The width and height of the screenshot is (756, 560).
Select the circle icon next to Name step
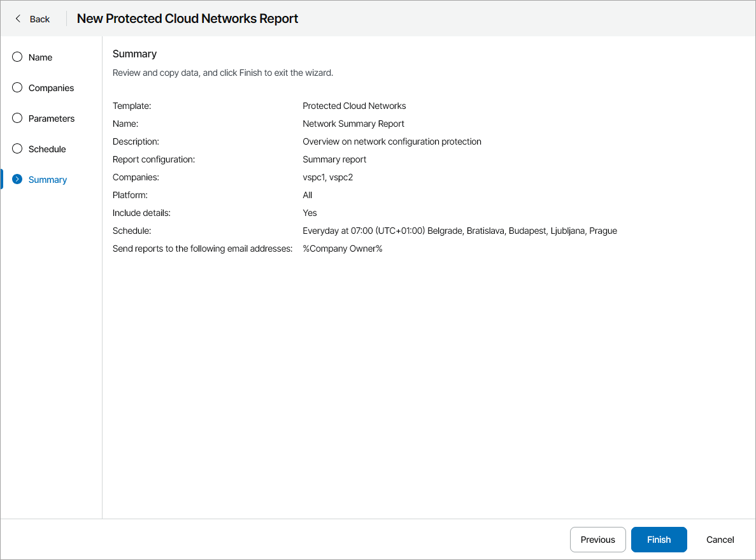(17, 57)
